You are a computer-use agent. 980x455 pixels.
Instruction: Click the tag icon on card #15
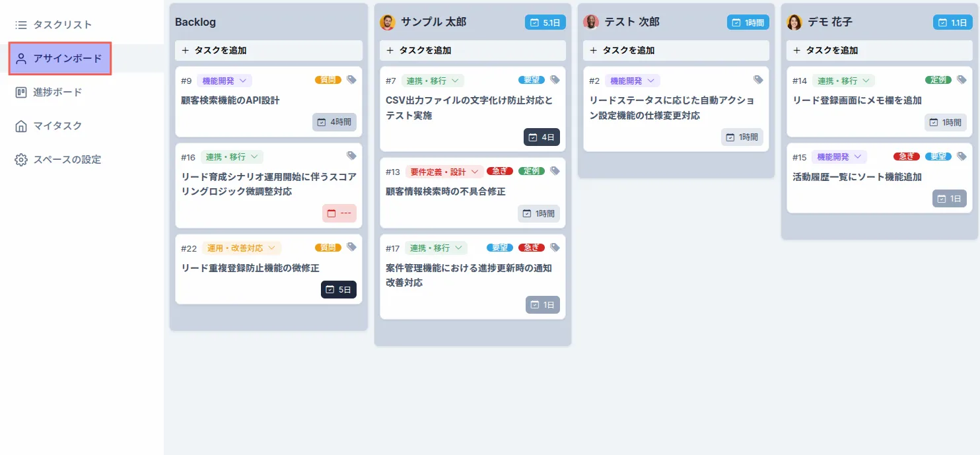[962, 156]
